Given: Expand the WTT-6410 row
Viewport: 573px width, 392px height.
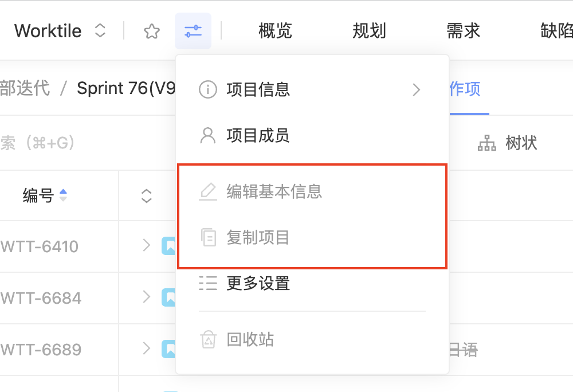Looking at the screenshot, I should [x=146, y=246].
